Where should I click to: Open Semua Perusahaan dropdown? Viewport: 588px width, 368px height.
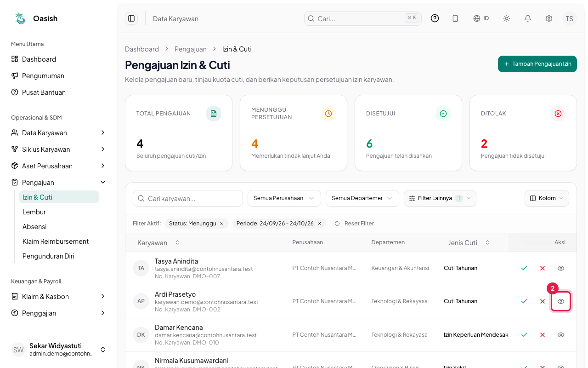pos(284,198)
